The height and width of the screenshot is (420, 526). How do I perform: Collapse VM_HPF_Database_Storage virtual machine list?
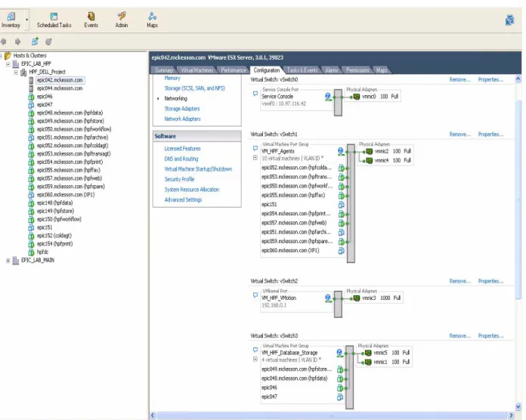[x=255, y=360]
